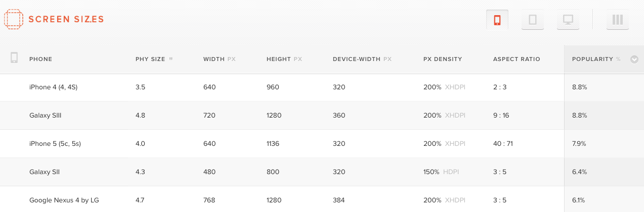This screenshot has width=644, height=212.
Task: Click the Screen Sizes logo icon
Action: click(x=13, y=19)
